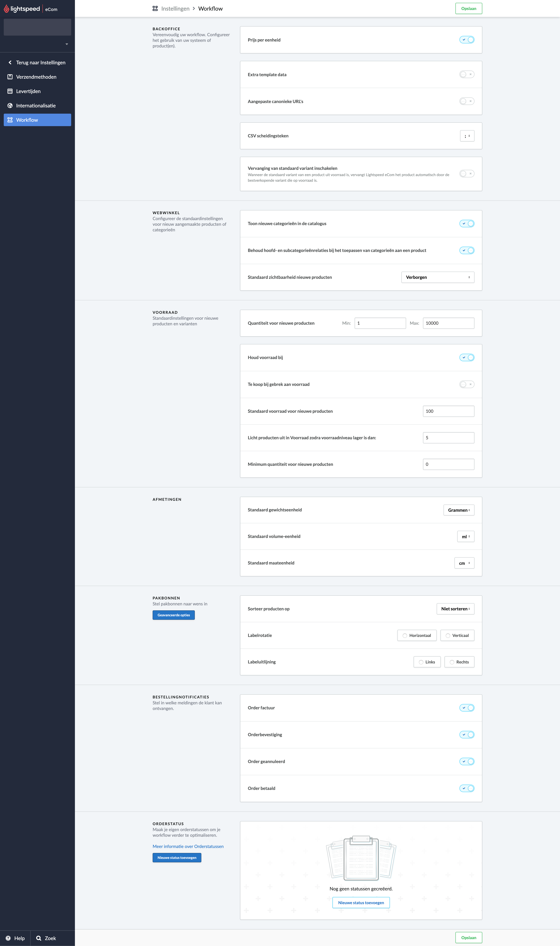Enable Te koop bij gebrek aan voorraad
This screenshot has height=946, width=560.
point(467,384)
